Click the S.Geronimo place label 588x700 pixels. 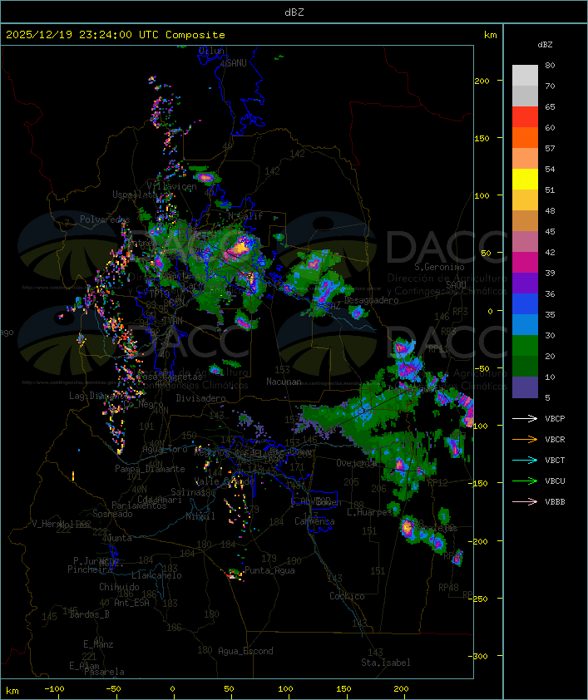click(439, 267)
